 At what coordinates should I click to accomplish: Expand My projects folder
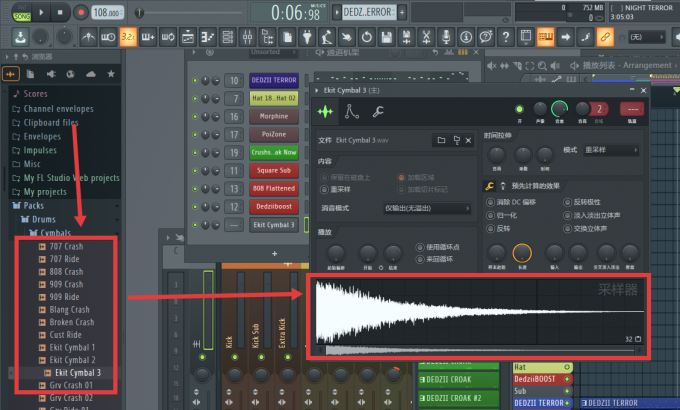click(45, 192)
